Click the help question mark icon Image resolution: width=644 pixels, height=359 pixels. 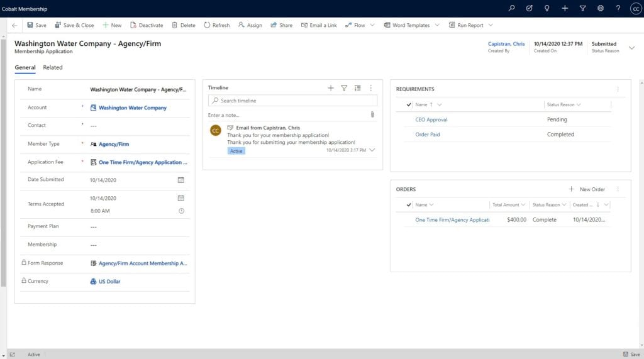[x=618, y=8]
